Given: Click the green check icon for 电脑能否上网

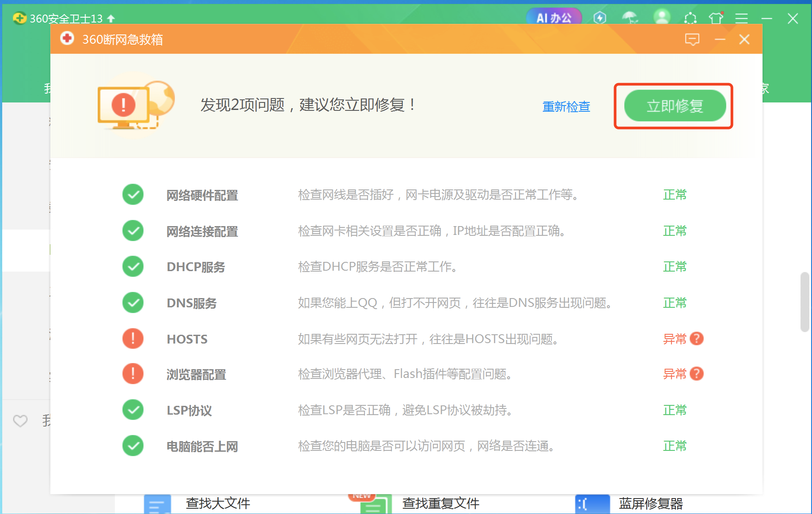Looking at the screenshot, I should tap(133, 446).
